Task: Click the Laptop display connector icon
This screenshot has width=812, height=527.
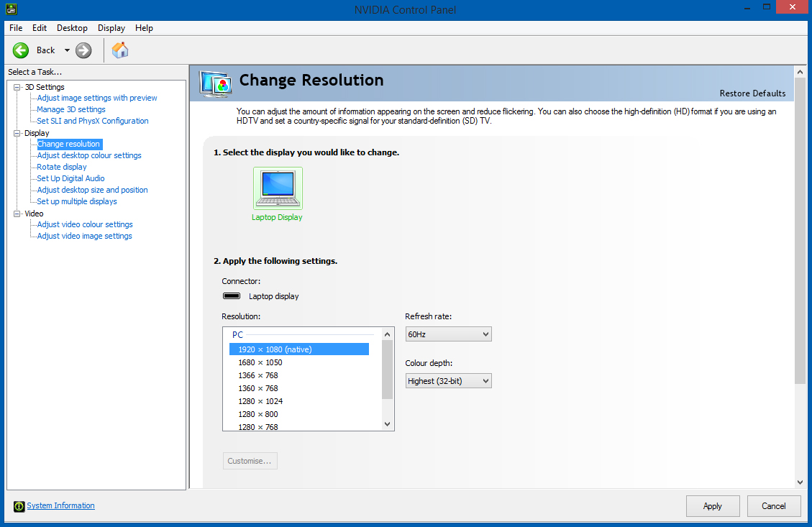Action: [232, 296]
